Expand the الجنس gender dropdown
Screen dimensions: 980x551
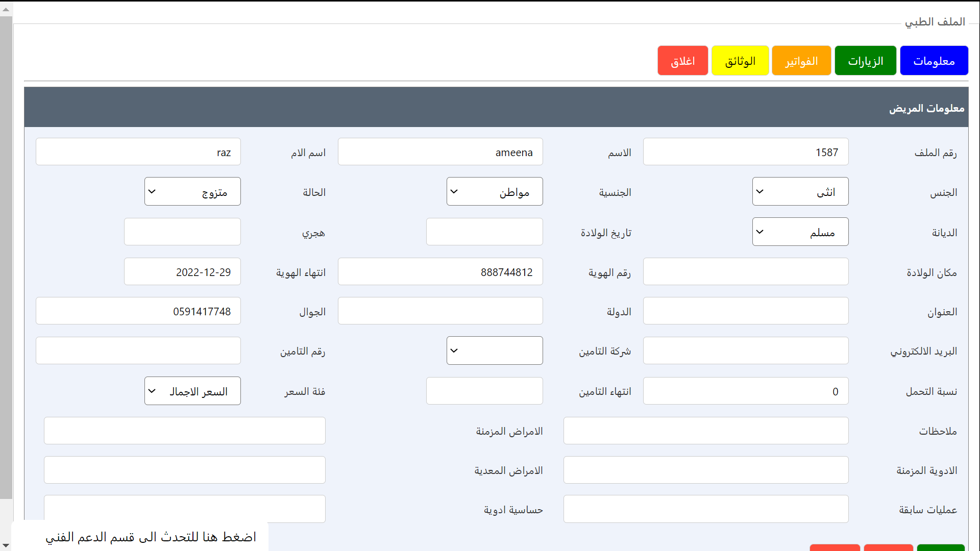tap(800, 191)
